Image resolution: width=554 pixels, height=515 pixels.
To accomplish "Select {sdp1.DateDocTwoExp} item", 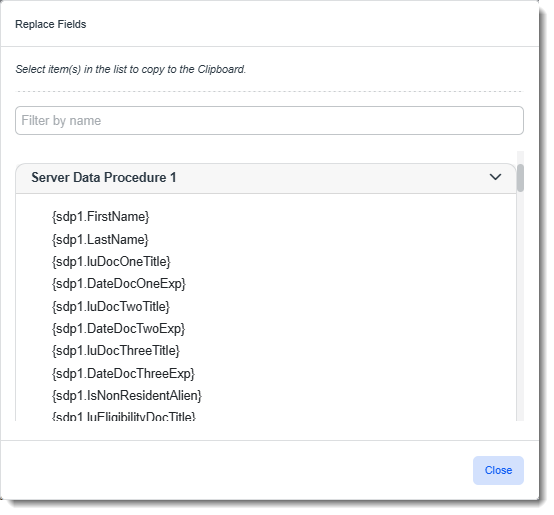I will [118, 328].
